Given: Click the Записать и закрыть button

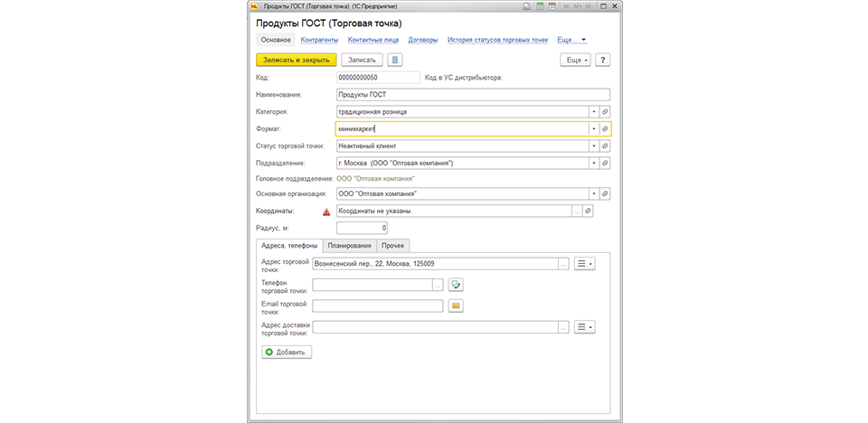Looking at the screenshot, I should point(297,60).
